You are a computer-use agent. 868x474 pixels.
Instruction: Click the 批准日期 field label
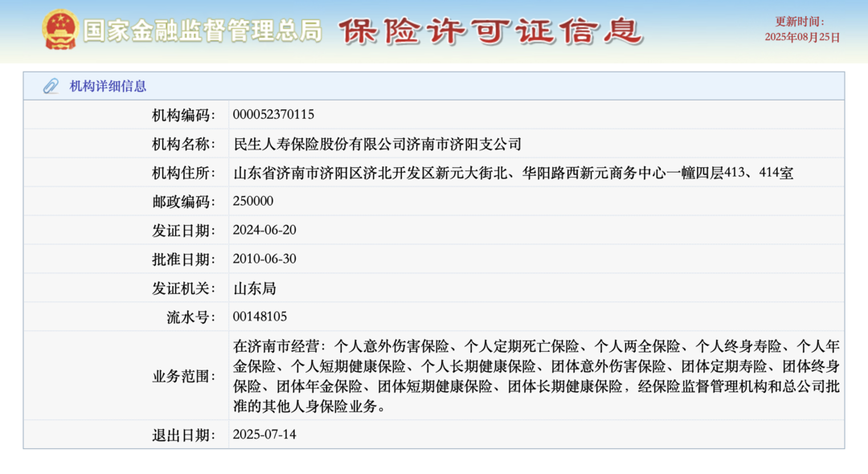coord(183,259)
